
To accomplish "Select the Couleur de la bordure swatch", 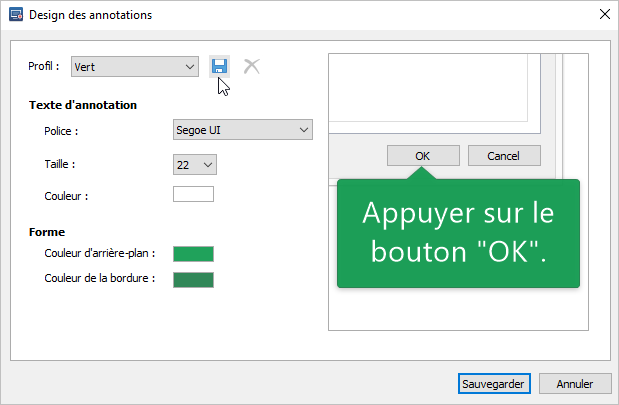I will point(193,278).
